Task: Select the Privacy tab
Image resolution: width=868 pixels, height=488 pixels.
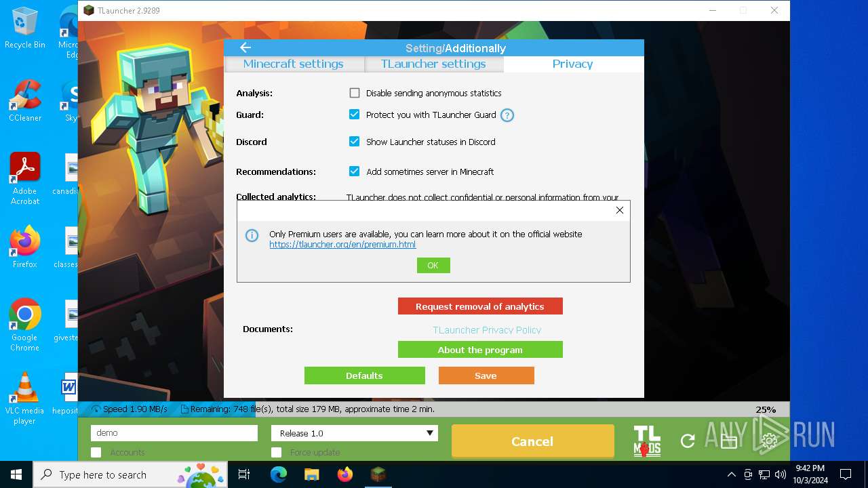Action: click(573, 64)
